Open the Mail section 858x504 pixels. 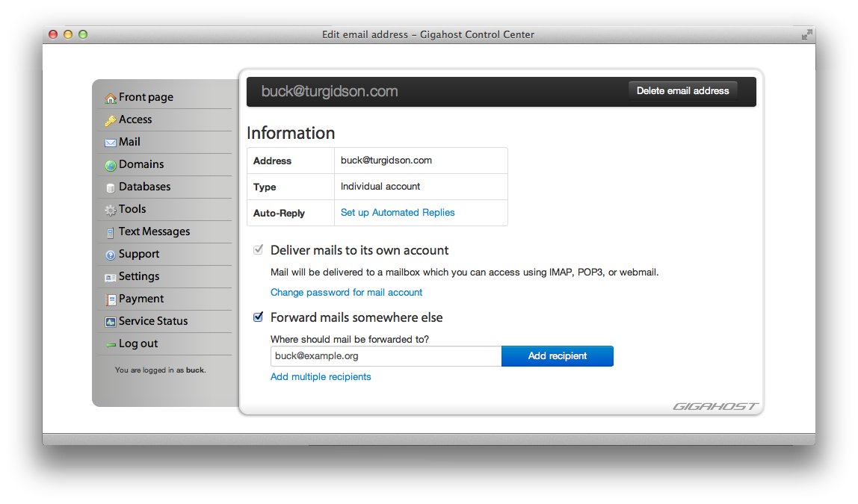tap(130, 142)
